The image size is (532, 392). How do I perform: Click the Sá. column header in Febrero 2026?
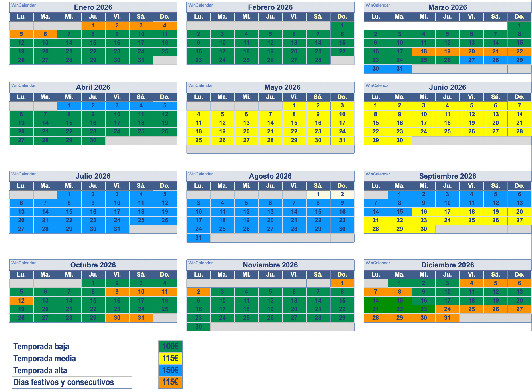[x=318, y=17]
